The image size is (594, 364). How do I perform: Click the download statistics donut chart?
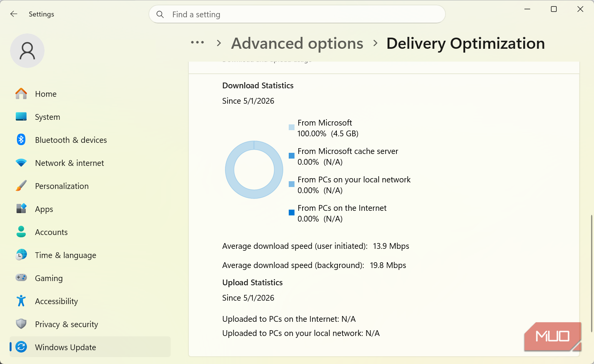(254, 170)
